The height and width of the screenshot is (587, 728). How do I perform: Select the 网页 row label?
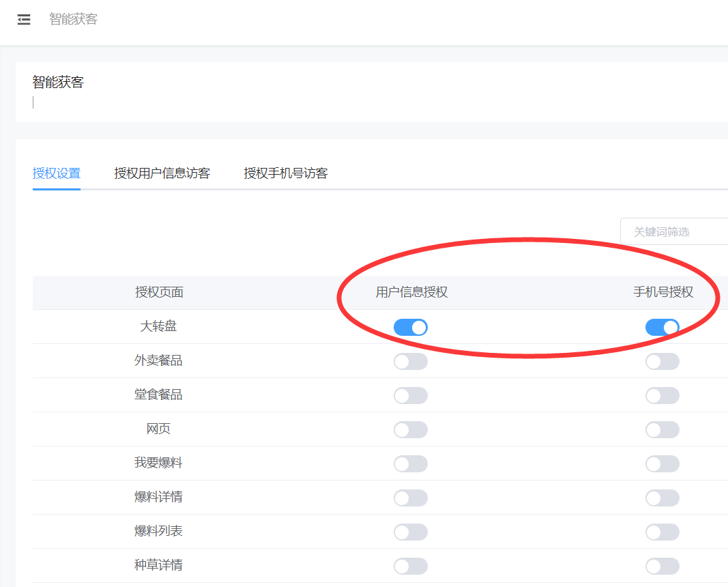[x=158, y=429]
